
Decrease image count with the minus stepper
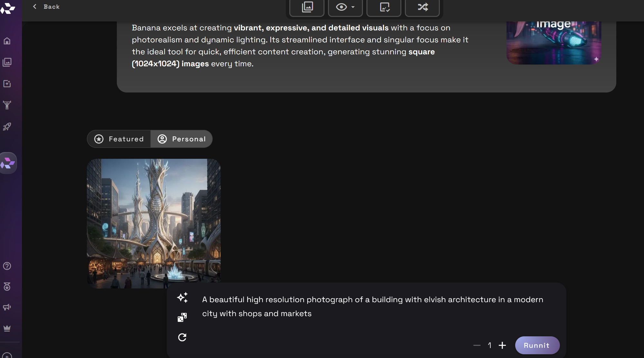[x=477, y=345]
